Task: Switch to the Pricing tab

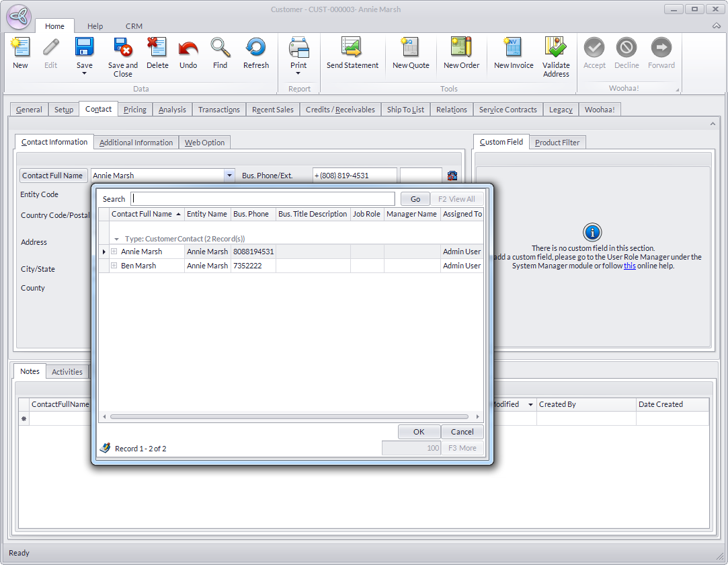Action: coord(135,110)
